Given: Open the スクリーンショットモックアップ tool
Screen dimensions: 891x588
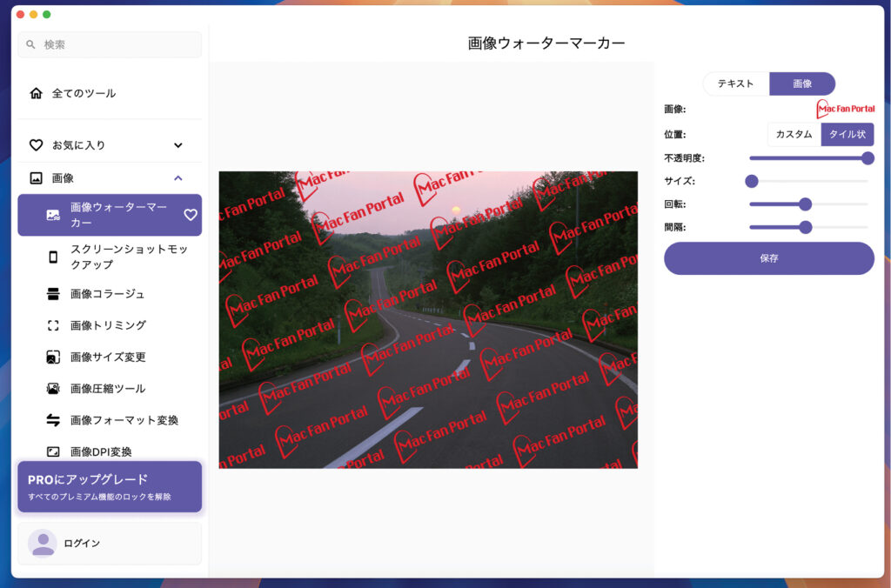Looking at the screenshot, I should (110, 257).
